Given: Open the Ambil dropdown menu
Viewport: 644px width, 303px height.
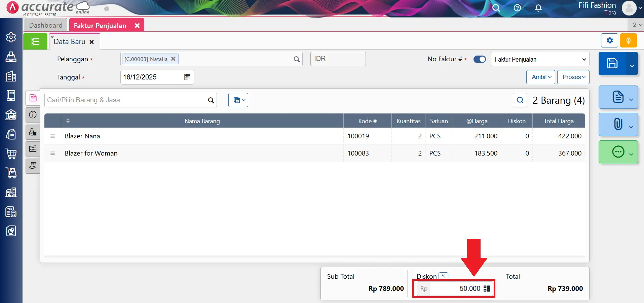Looking at the screenshot, I should [541, 77].
